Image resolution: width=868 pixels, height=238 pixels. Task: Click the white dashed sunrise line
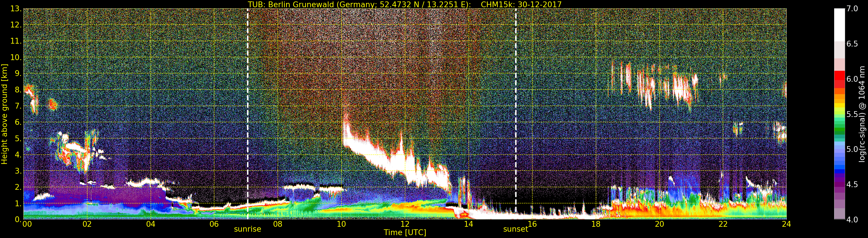(x=248, y=101)
